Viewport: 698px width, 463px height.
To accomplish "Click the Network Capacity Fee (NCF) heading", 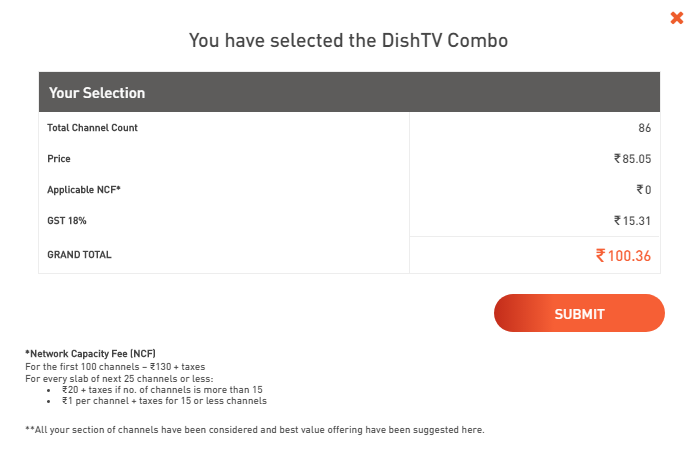I will click(90, 353).
